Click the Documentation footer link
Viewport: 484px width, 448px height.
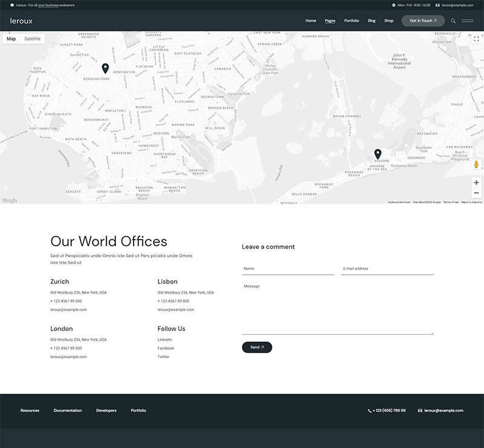[68, 410]
